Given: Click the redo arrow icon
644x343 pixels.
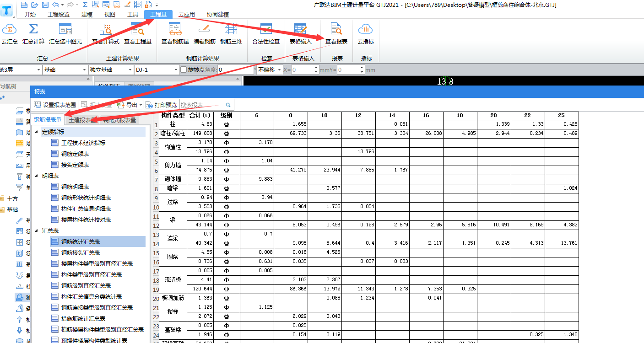Looking at the screenshot, I should point(70,5).
